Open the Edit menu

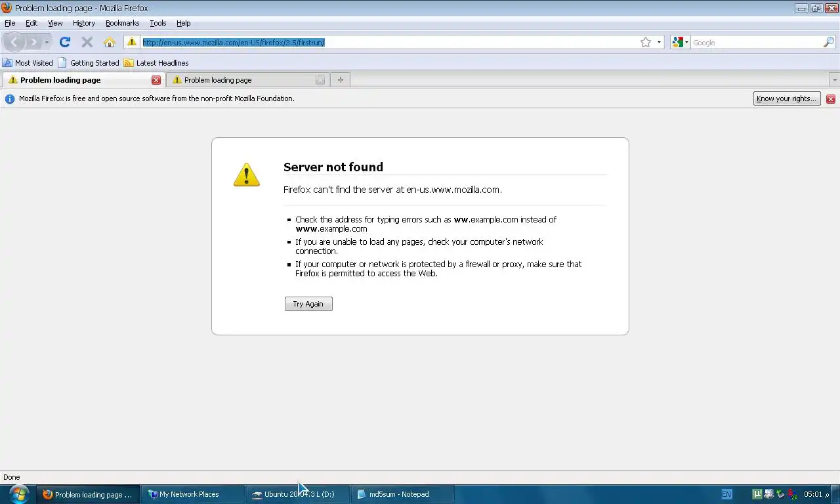click(31, 23)
